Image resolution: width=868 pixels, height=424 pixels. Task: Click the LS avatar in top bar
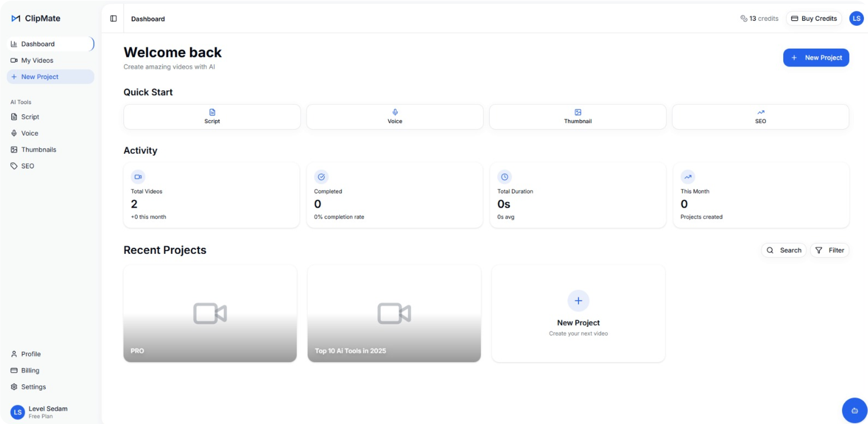[856, 18]
